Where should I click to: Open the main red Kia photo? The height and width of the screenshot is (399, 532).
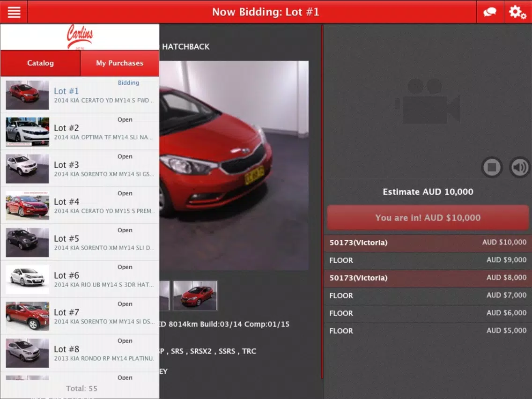tap(234, 165)
